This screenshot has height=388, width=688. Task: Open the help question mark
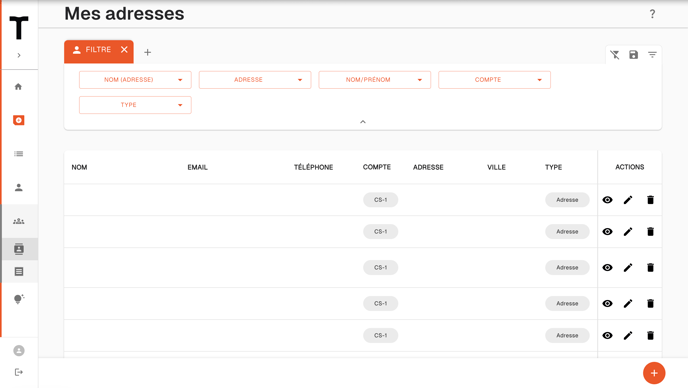point(652,14)
